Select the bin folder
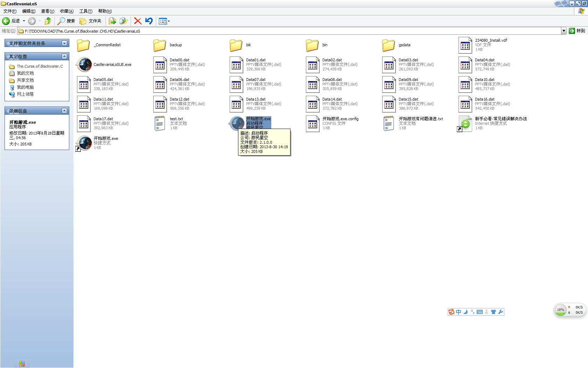The height and width of the screenshot is (368, 588). (x=317, y=45)
